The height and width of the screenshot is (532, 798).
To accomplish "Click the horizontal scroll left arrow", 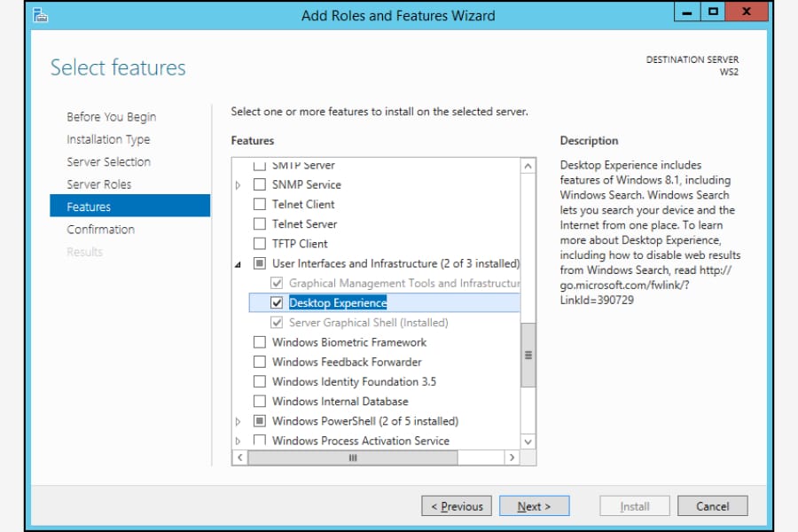I will [x=239, y=458].
